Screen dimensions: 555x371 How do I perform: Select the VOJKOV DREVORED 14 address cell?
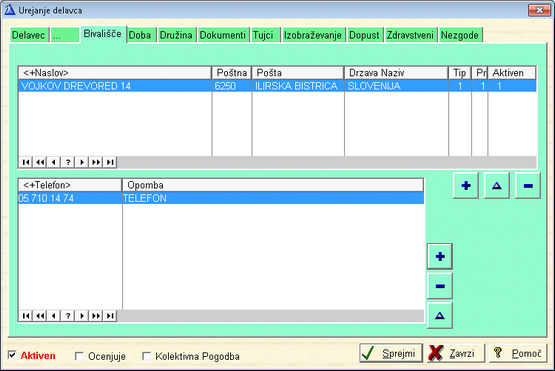(115, 86)
